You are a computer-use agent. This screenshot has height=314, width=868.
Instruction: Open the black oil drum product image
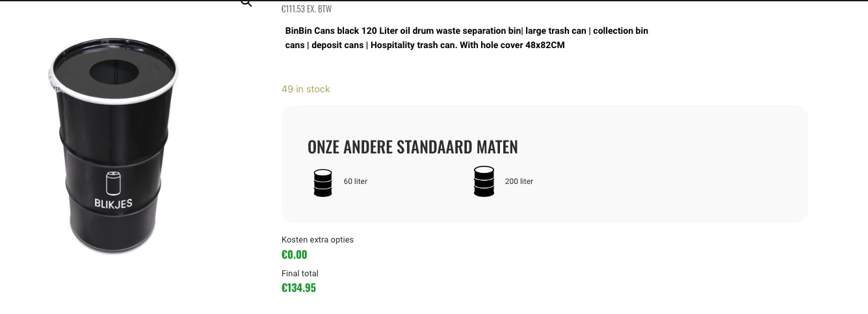click(113, 146)
